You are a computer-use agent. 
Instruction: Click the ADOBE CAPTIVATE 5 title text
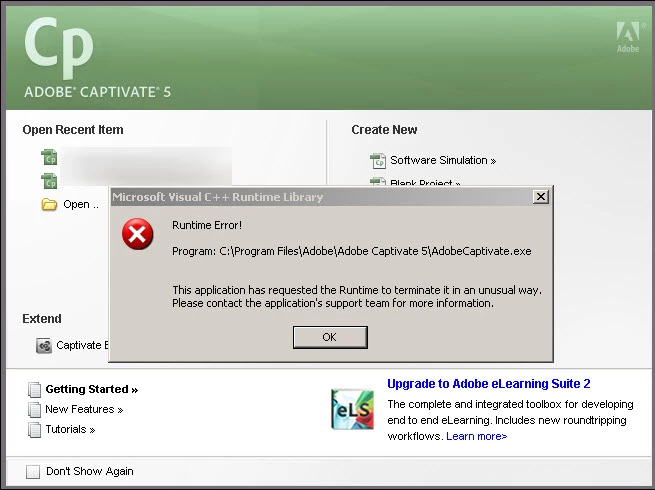[x=97, y=92]
